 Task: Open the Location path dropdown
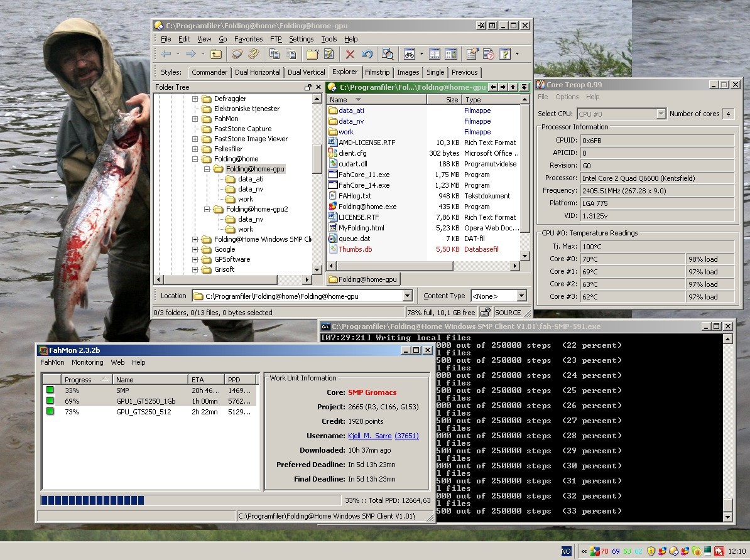[407, 296]
